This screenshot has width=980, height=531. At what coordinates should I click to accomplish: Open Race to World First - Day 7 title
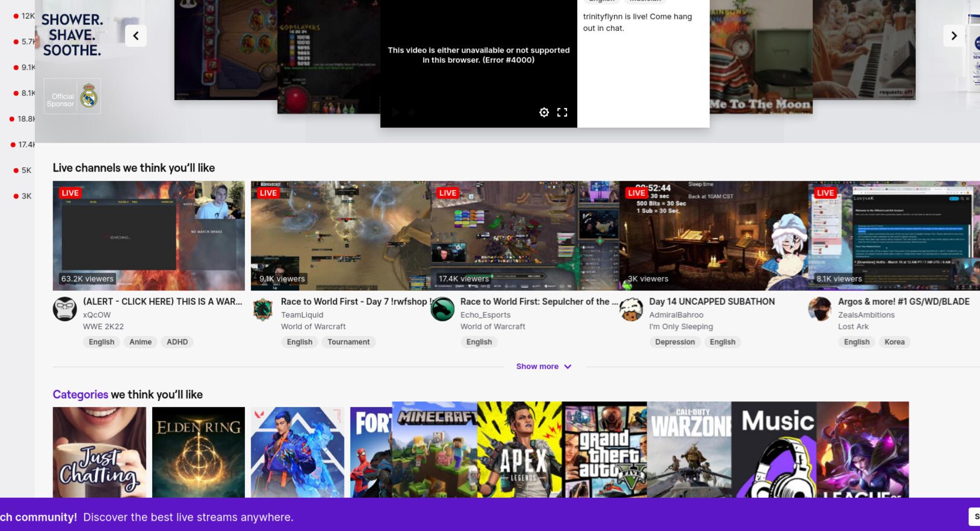[x=356, y=301]
